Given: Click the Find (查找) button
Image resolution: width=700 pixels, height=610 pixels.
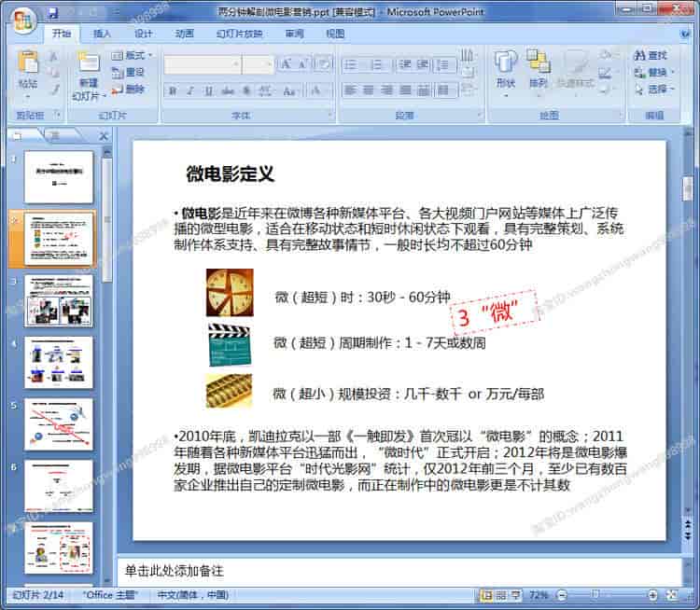Looking at the screenshot, I should point(651,55).
